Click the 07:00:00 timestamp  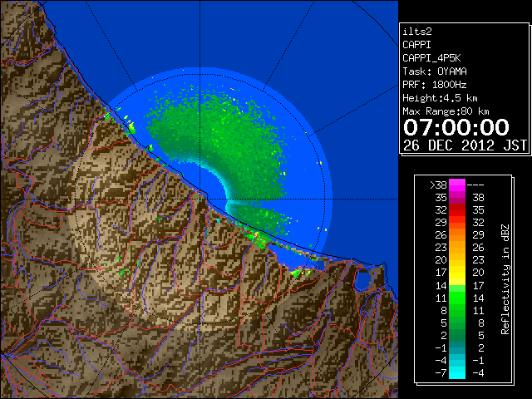456,127
